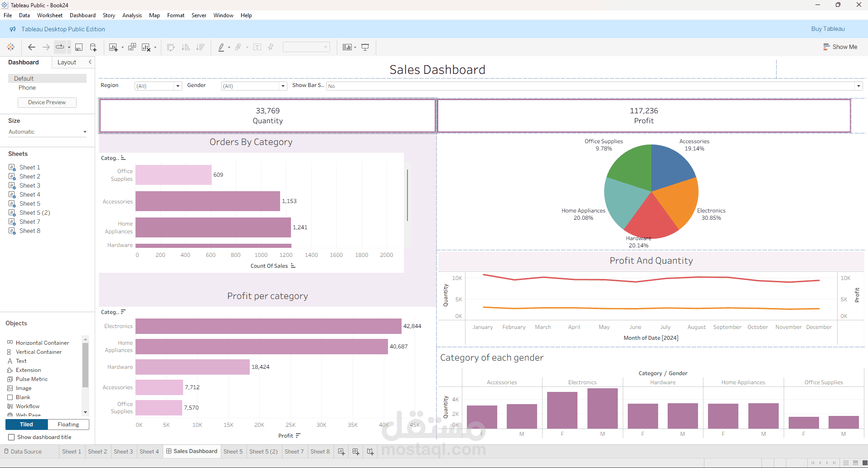This screenshot has height=468, width=868.
Task: Click the Objects list scrollbar
Action: (85, 365)
